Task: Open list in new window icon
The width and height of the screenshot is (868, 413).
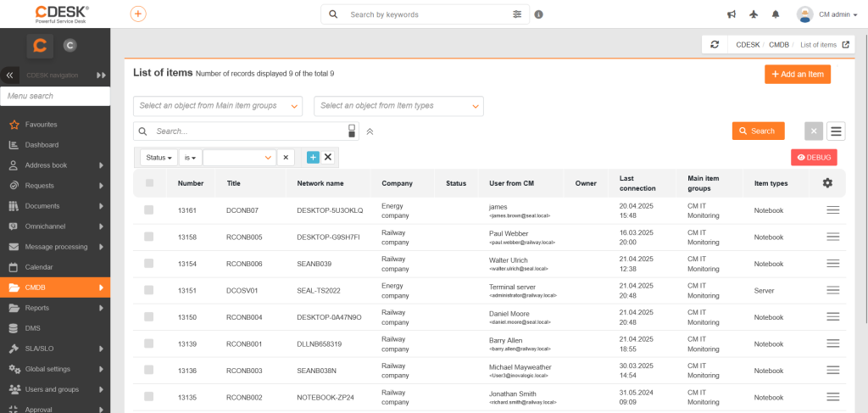Action: [845, 45]
